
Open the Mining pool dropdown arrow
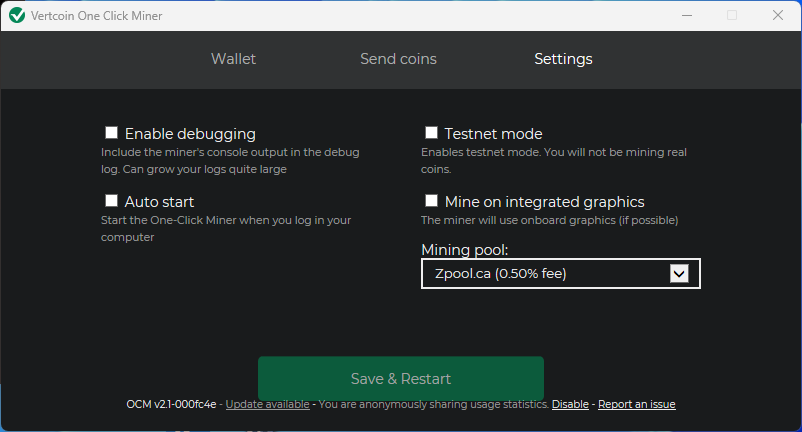(679, 274)
